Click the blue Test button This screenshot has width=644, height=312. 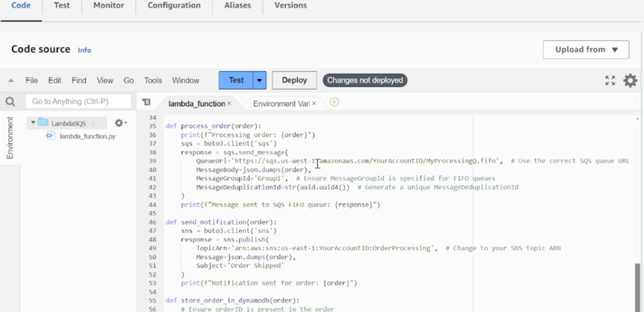[x=236, y=81]
